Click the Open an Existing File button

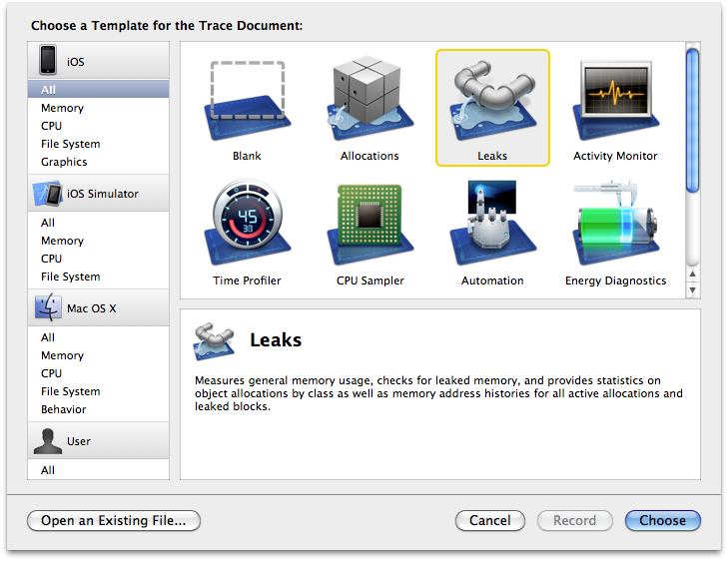[114, 521]
